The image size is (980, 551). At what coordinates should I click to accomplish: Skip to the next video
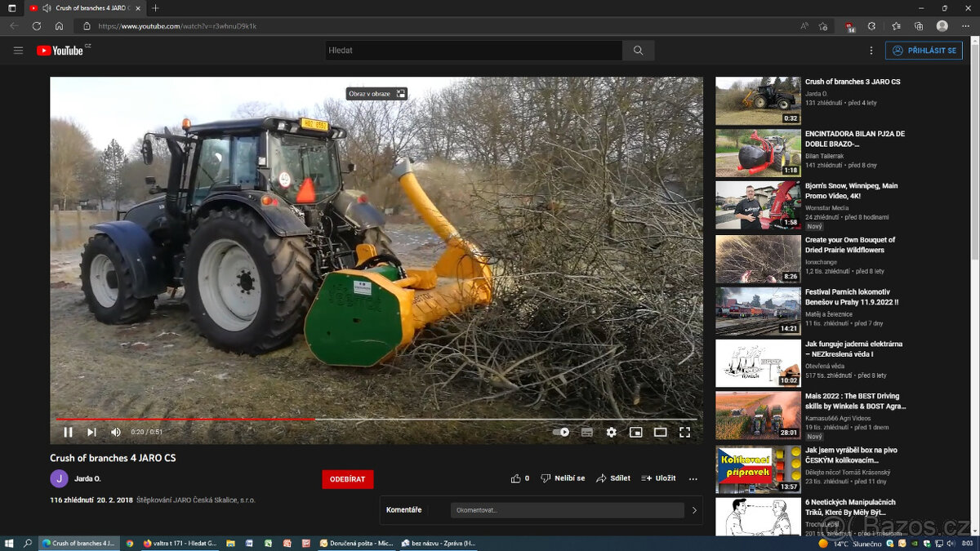91,433
